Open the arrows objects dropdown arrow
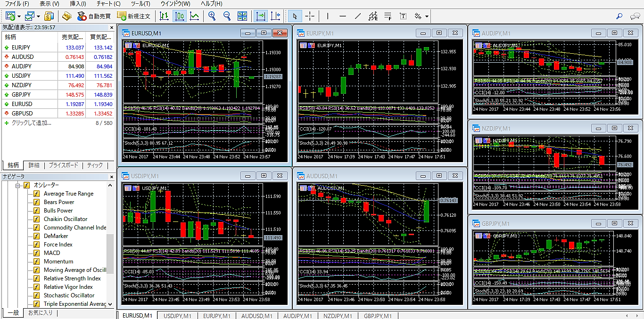 coord(427,16)
